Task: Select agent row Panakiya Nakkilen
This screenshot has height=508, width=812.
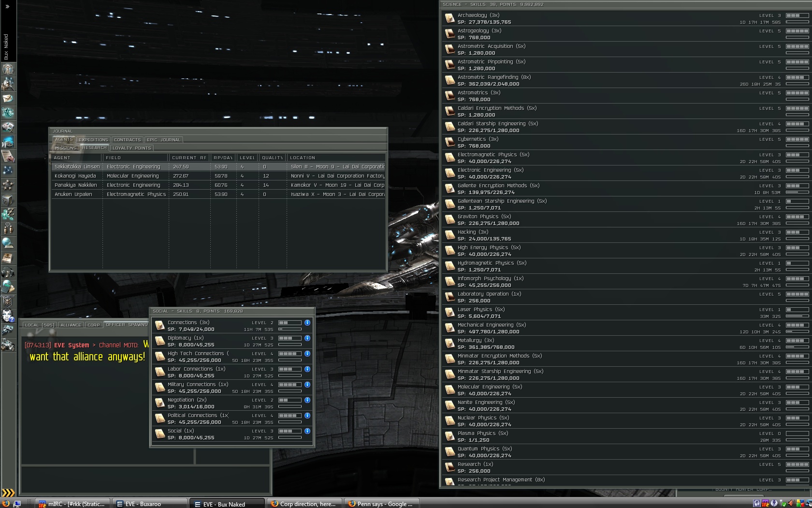Action: coord(218,185)
